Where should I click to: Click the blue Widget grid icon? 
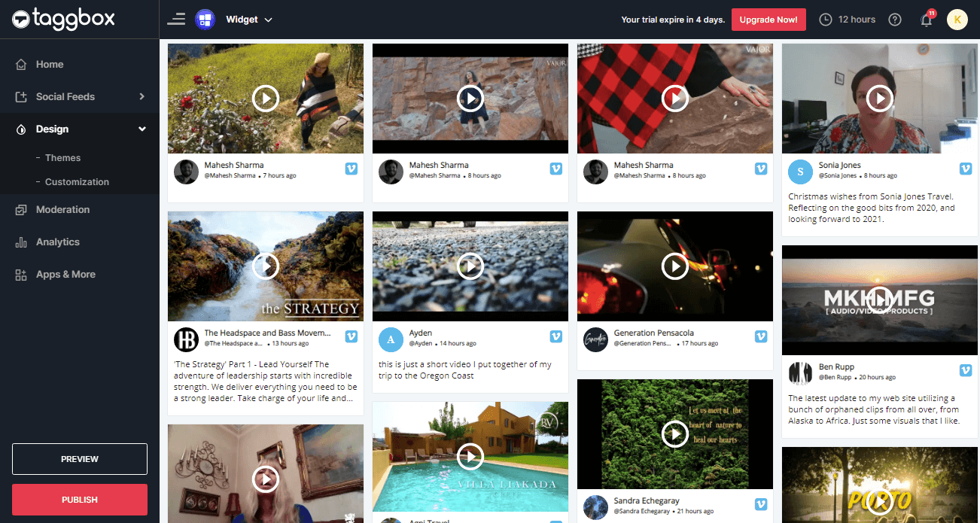[x=205, y=20]
